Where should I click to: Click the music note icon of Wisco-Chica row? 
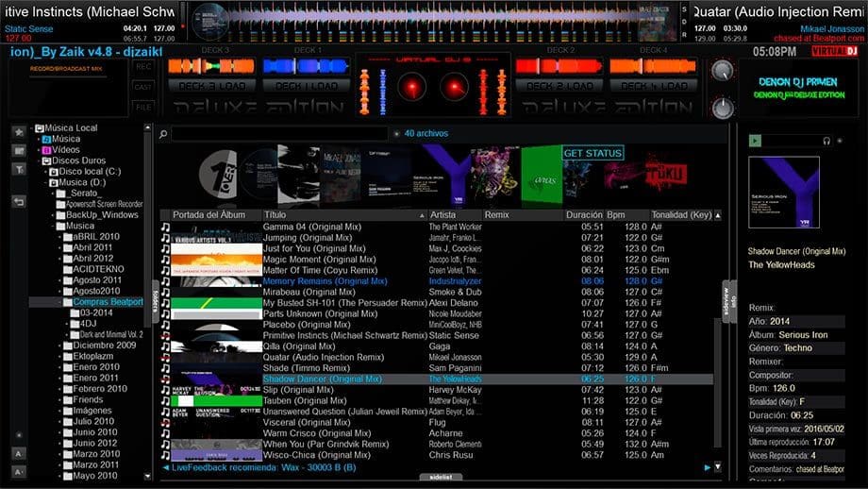pos(165,455)
